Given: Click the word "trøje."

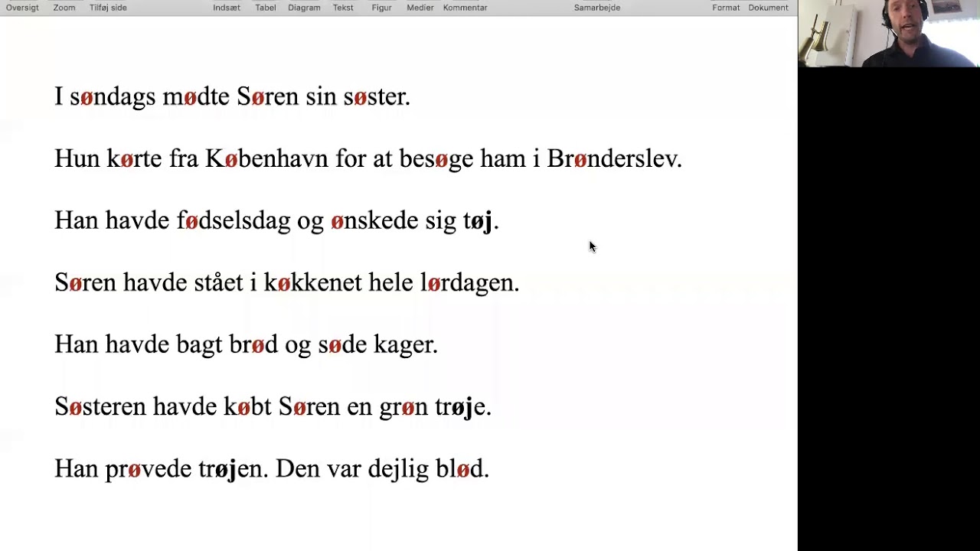Looking at the screenshot, I should click(x=463, y=409).
